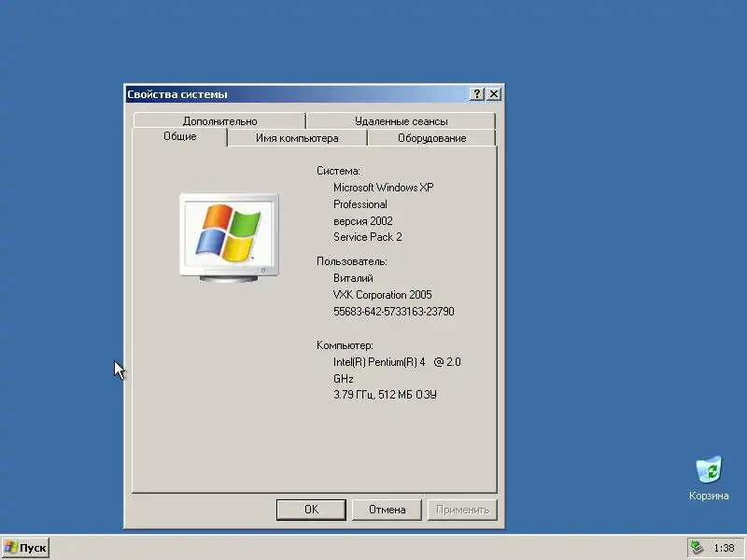Click the user name Виталий
747x560 pixels.
click(353, 278)
